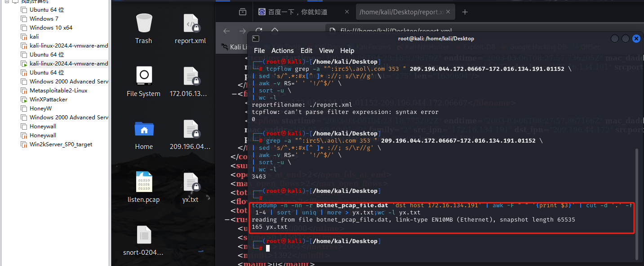
Task: Open the Home folder icon
Action: point(144,135)
